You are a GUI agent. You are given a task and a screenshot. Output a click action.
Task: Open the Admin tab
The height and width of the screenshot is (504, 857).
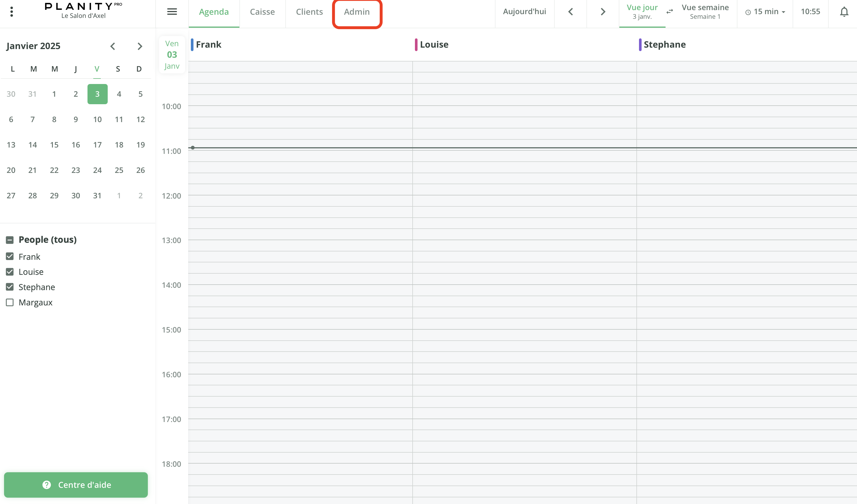[x=357, y=12]
